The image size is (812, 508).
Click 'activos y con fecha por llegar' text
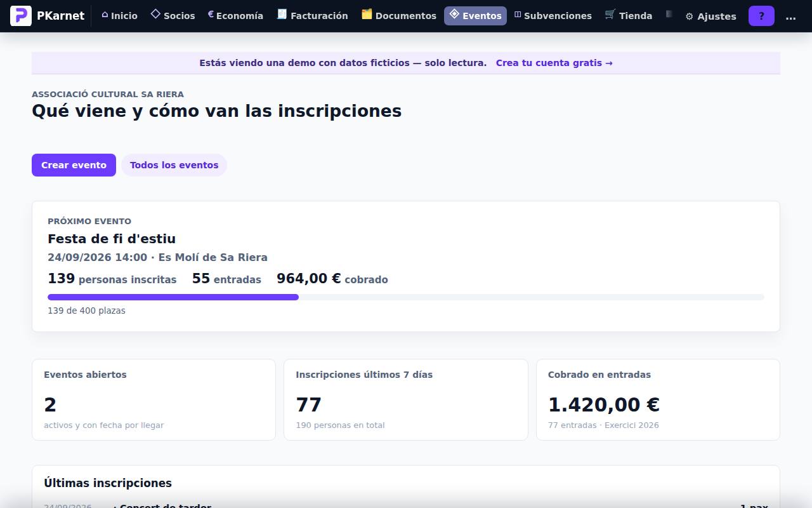(104, 425)
